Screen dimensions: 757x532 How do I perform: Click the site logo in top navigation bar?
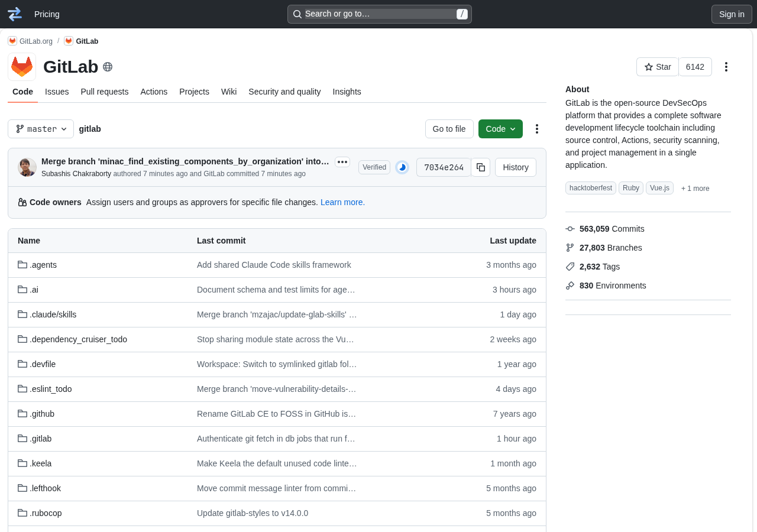tap(15, 14)
